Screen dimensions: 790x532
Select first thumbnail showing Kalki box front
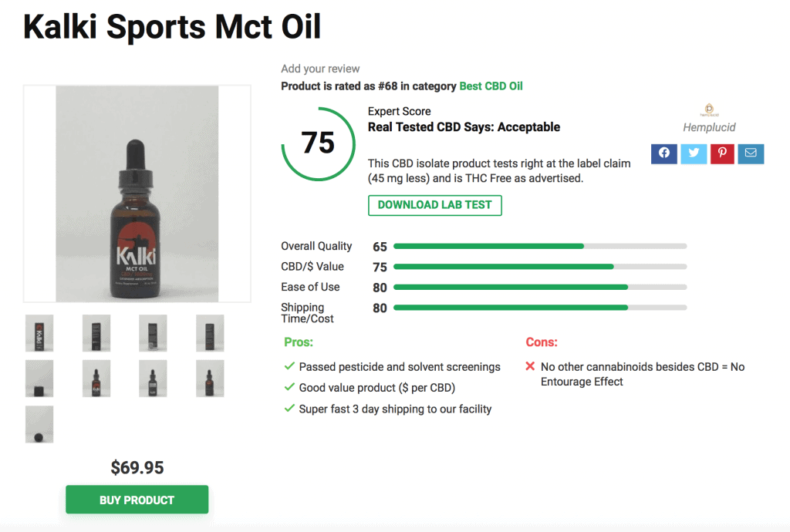pyautogui.click(x=39, y=333)
